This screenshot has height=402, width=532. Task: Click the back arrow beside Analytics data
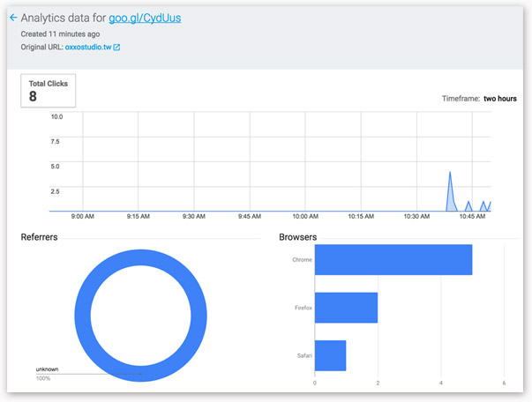[x=12, y=17]
